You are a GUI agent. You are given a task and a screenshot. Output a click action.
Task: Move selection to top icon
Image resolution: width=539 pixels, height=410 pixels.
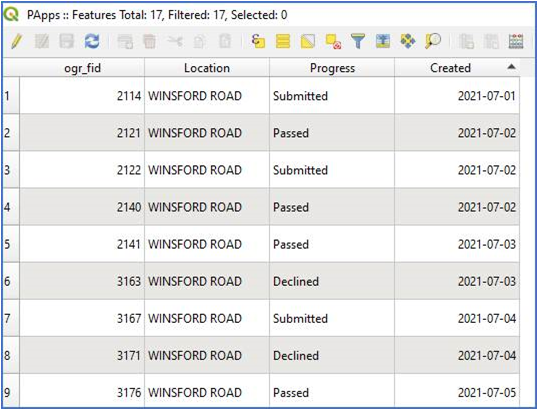pos(383,42)
